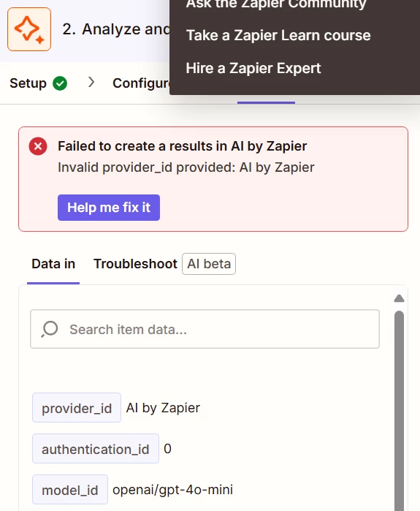Open the Configure step tab
Image resolution: width=420 pixels, height=511 pixels.
(141, 83)
